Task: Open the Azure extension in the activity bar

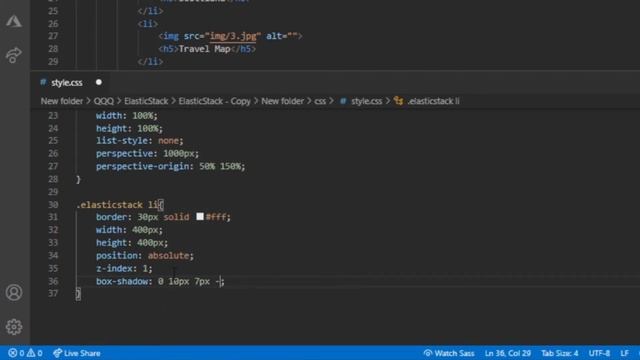Action: tap(14, 21)
